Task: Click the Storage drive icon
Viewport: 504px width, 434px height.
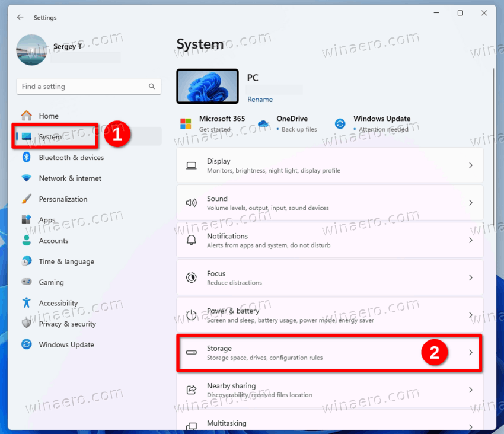Action: tap(192, 352)
